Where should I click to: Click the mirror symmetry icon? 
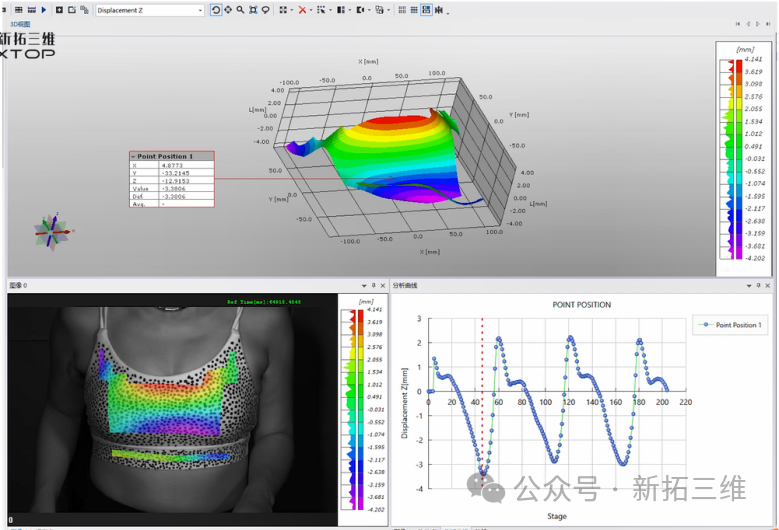coord(439,9)
